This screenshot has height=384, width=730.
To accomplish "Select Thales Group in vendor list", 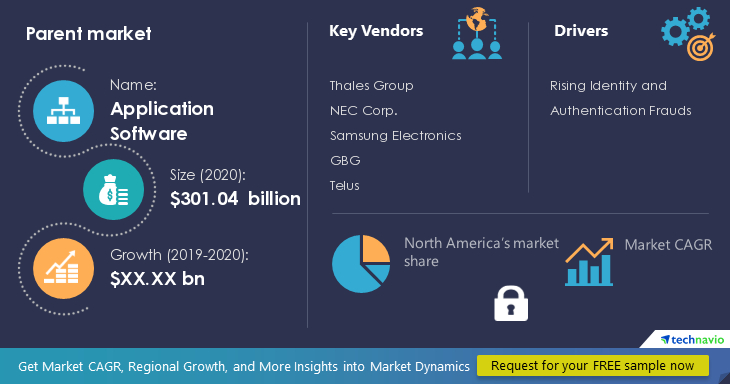I will [372, 86].
